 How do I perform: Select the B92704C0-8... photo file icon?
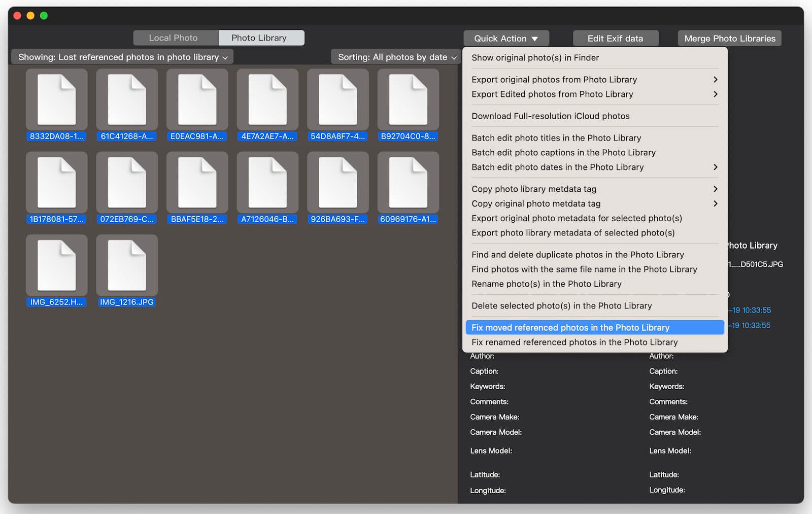coord(408,99)
